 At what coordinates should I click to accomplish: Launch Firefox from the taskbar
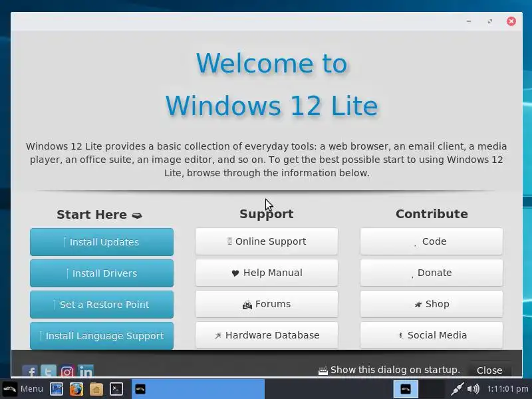tap(76, 389)
